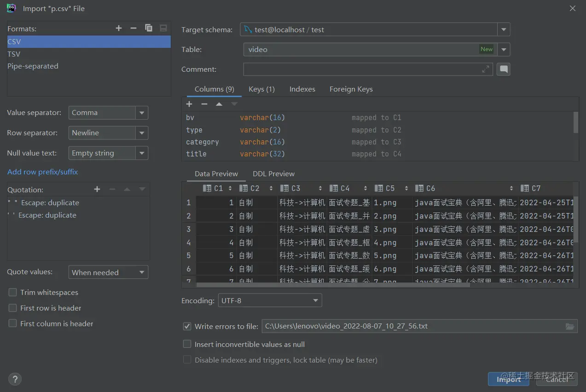This screenshot has height=392, width=586.
Task: Open the Value separator dropdown
Action: click(x=142, y=113)
